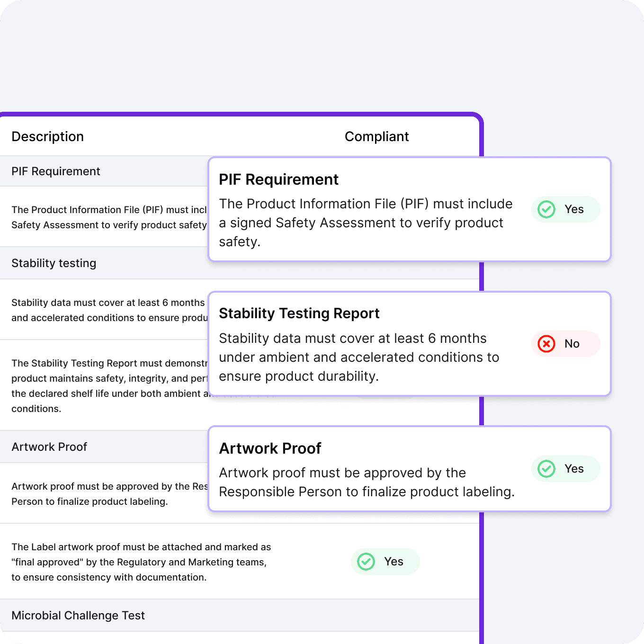The height and width of the screenshot is (644, 644).
Task: Click the PIF Requirement heading on the popup card
Action: coord(278,179)
